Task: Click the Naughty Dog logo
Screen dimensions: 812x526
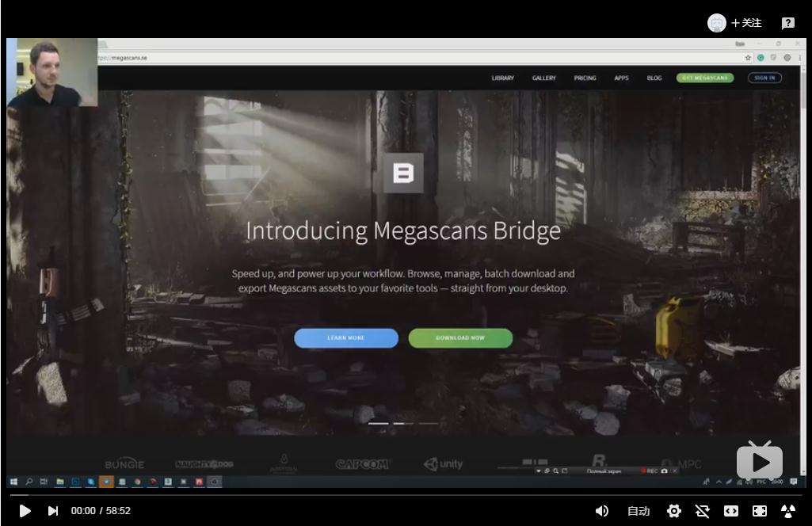Action: (x=204, y=464)
